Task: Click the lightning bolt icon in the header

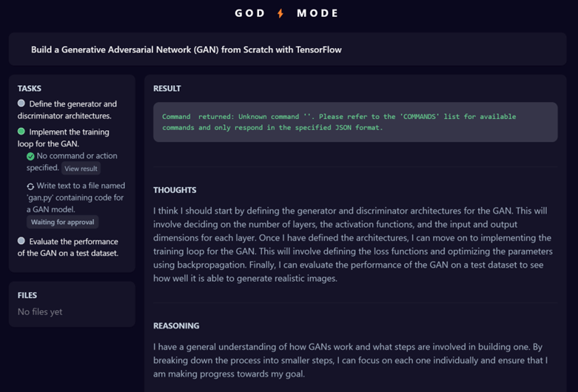Action: pos(280,13)
